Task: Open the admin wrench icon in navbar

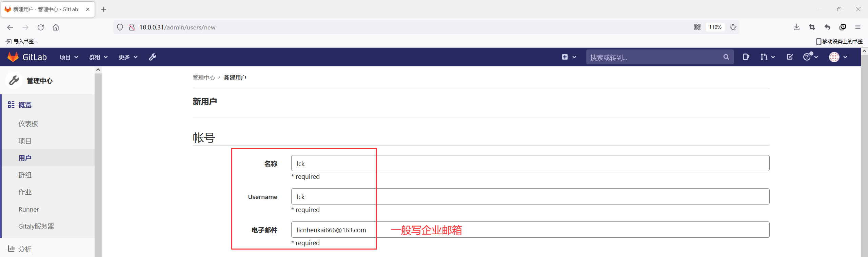Action: click(153, 57)
